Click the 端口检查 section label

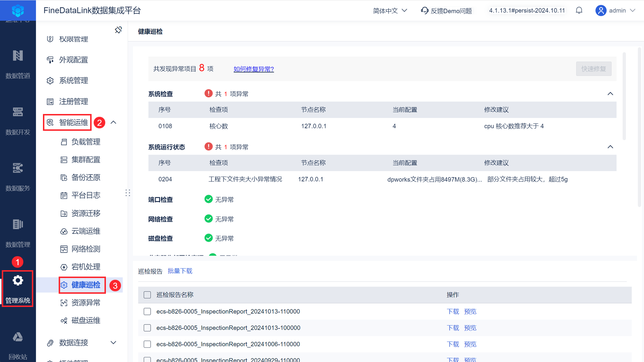click(161, 199)
